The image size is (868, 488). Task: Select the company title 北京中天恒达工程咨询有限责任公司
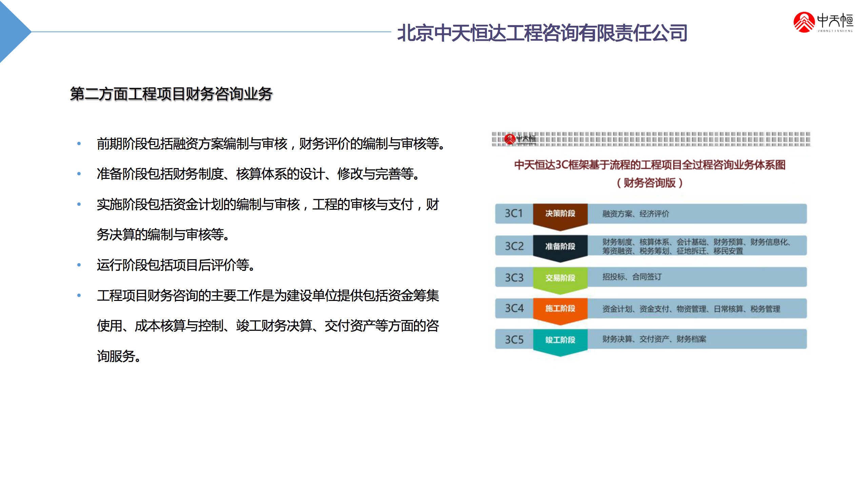coord(542,33)
